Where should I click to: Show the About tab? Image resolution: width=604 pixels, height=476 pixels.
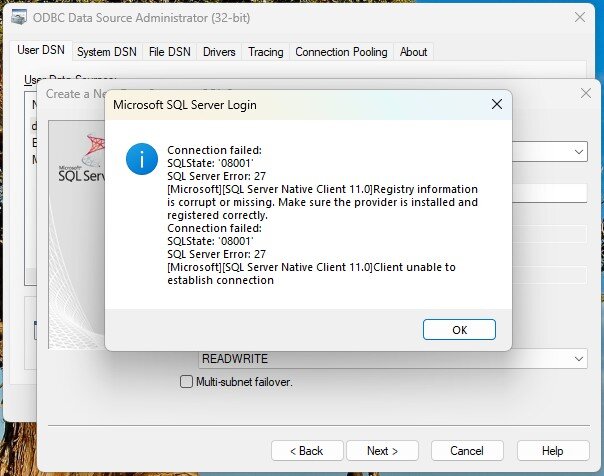coord(413,52)
